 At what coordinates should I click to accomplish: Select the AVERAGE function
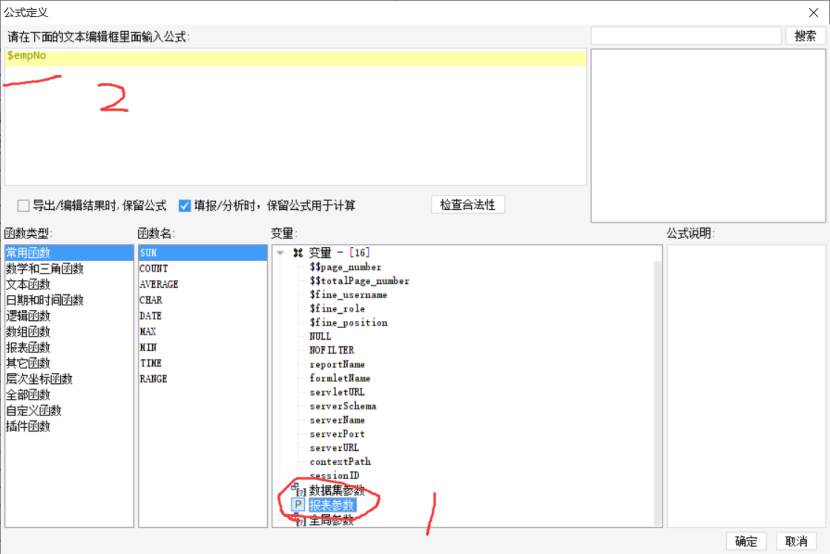[203, 285]
